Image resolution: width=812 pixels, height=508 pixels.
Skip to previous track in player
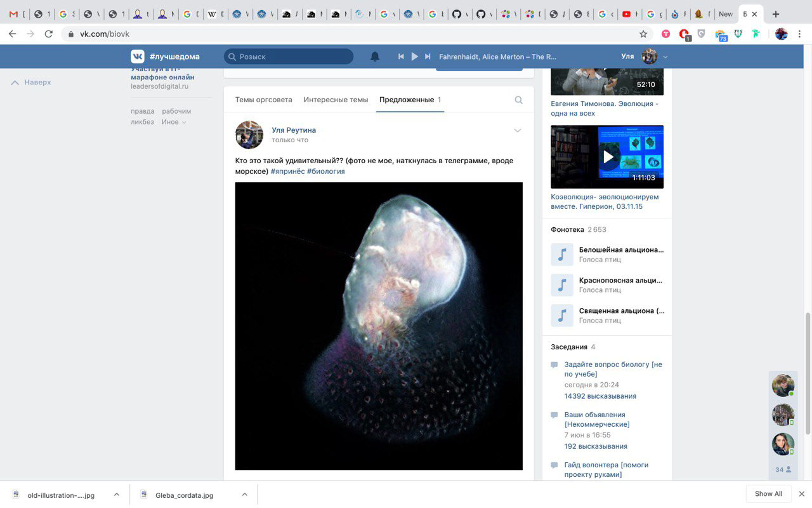401,57
